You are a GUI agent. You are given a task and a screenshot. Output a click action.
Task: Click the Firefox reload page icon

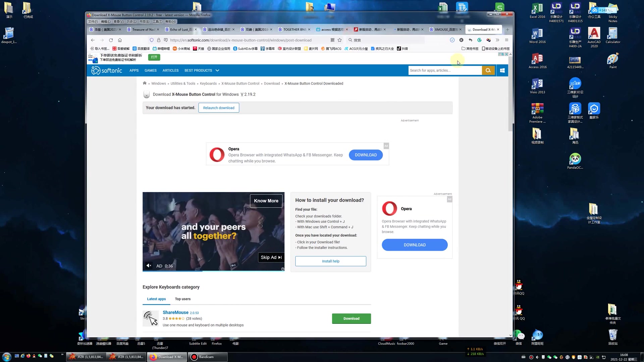coord(111,40)
